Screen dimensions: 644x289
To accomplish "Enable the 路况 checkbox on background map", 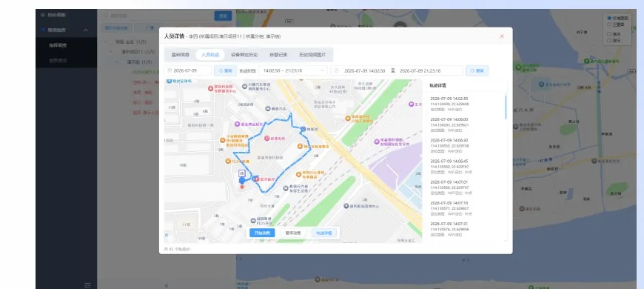I will click(x=609, y=40).
